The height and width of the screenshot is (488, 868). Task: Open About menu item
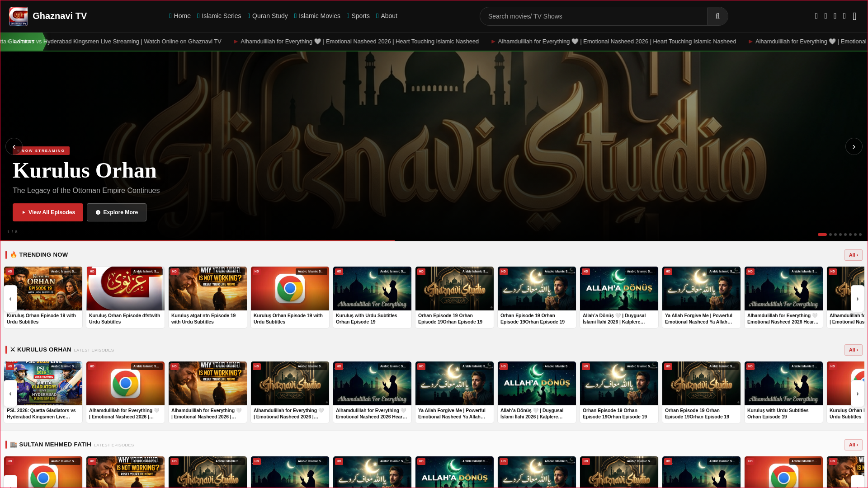pos(387,16)
